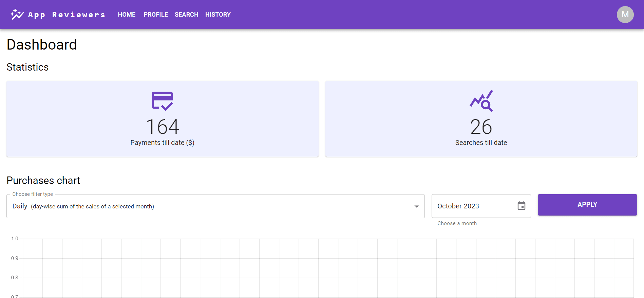Image resolution: width=644 pixels, height=298 pixels.
Task: Click the App Reviewers sparkle logo icon
Action: [17, 14]
